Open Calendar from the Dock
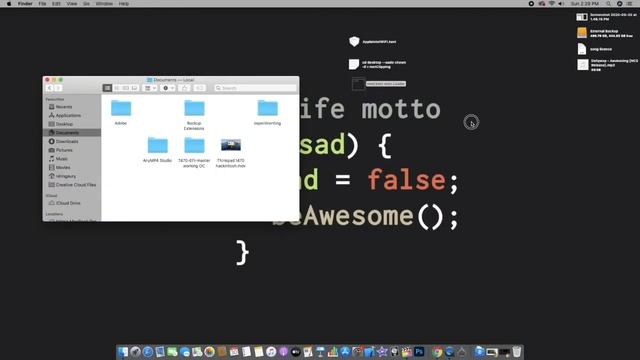 [x=234, y=352]
